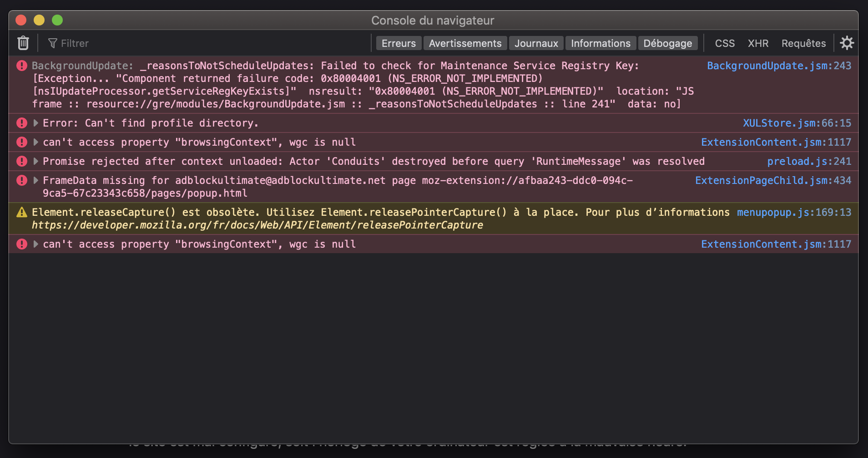Expand 'FrameData missing for adblockultimate' entry
Viewport: 868px width, 458px height.
[36, 180]
